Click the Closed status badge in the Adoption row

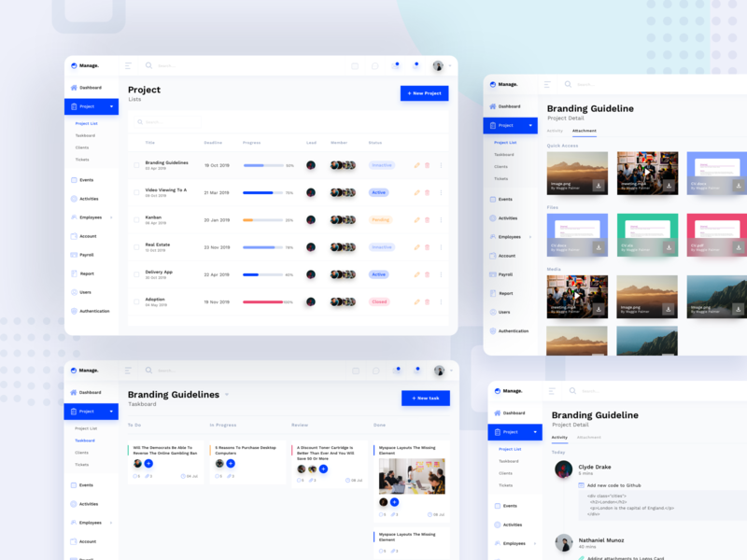(x=379, y=301)
